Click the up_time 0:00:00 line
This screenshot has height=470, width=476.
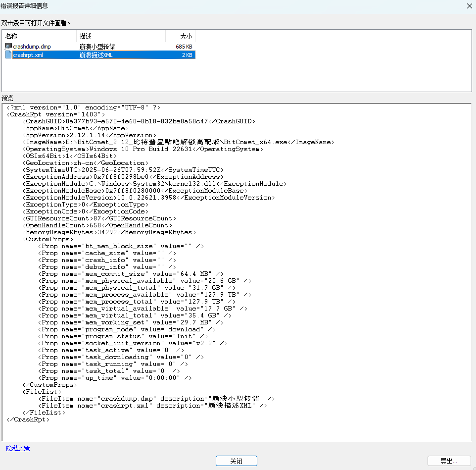(x=115, y=378)
